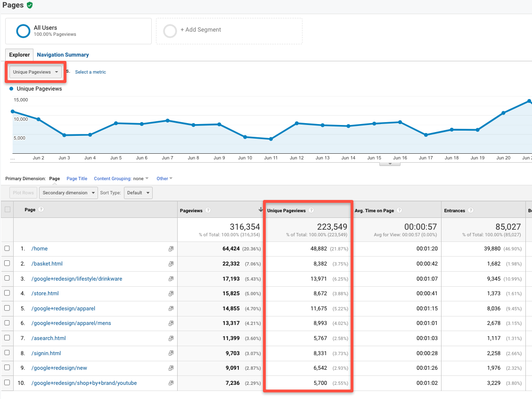This screenshot has width=532, height=399.
Task: Click the help icon on Pageviews header
Action: (207, 210)
